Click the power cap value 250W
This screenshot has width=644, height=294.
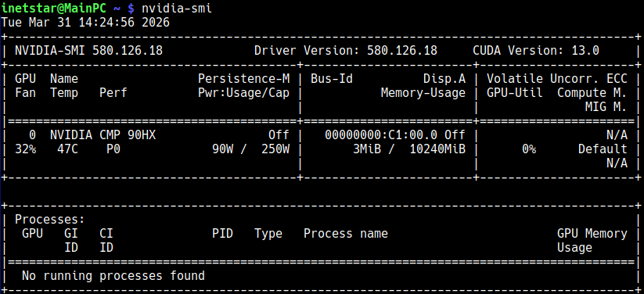pos(275,149)
